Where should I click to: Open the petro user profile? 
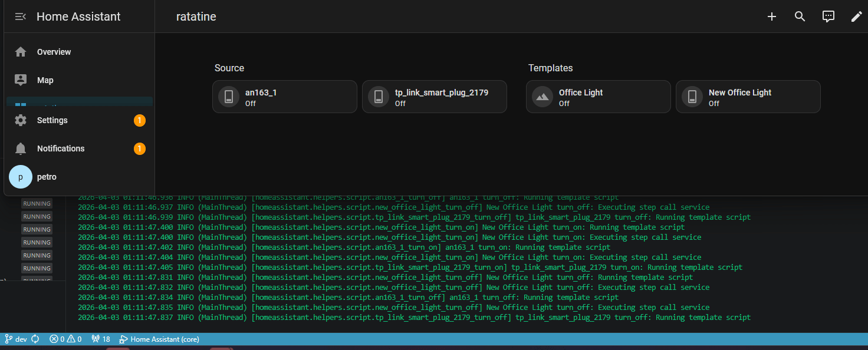(x=80, y=177)
